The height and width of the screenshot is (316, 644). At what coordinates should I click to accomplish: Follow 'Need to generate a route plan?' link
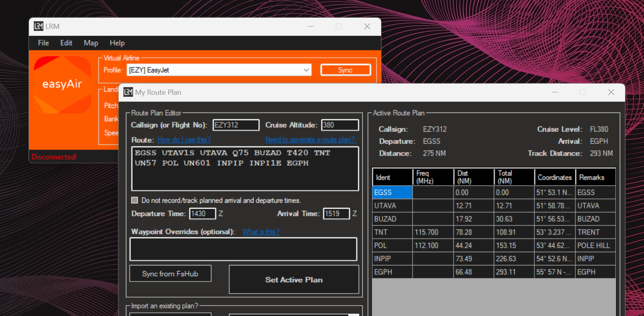click(310, 140)
